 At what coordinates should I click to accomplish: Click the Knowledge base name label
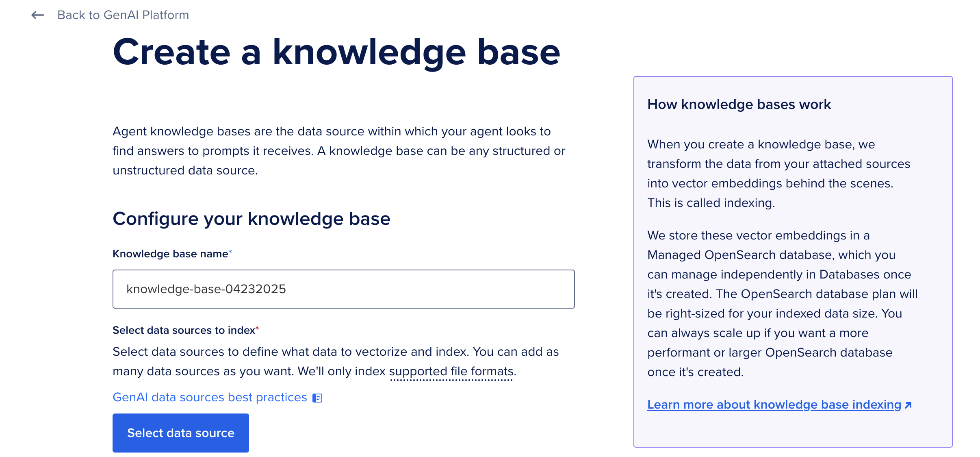tap(170, 254)
